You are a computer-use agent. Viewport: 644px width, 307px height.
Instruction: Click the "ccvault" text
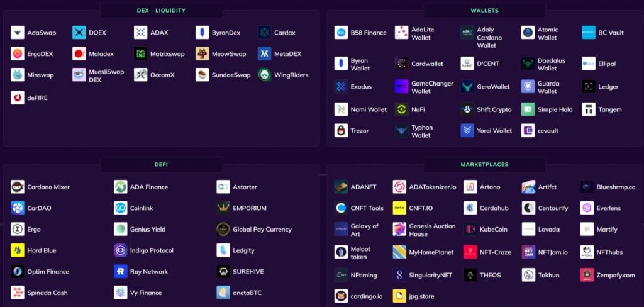tap(548, 131)
